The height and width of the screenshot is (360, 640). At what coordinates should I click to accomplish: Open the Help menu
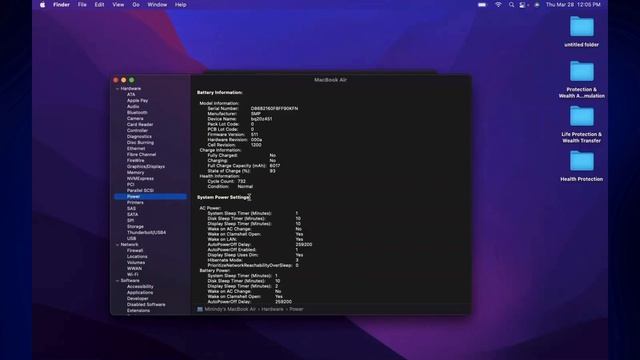pyautogui.click(x=180, y=5)
